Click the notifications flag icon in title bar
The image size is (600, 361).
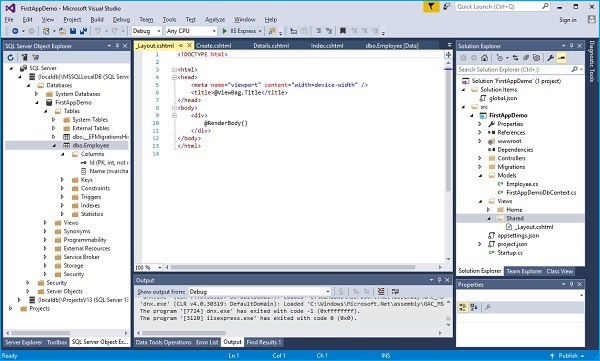[x=431, y=7]
